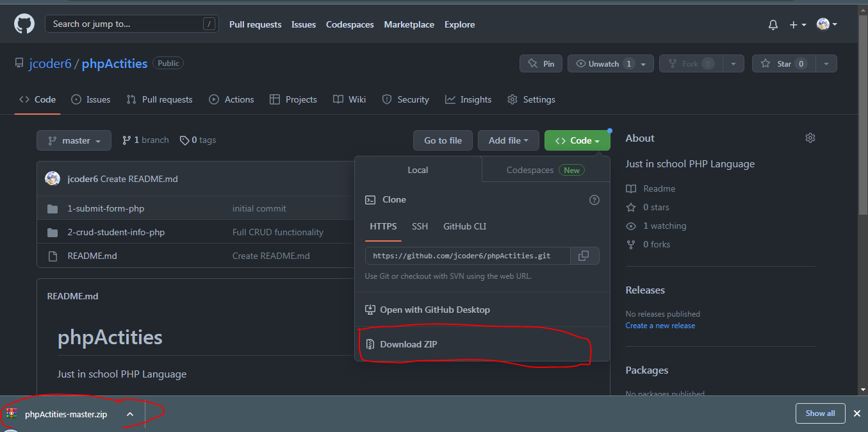Click the Go to file button
868x432 pixels.
click(443, 140)
